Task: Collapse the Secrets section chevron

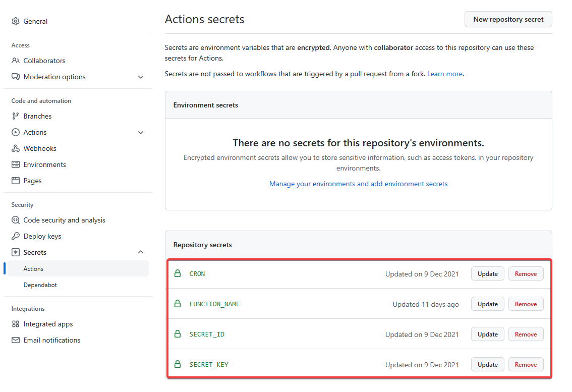Action: tap(141, 252)
